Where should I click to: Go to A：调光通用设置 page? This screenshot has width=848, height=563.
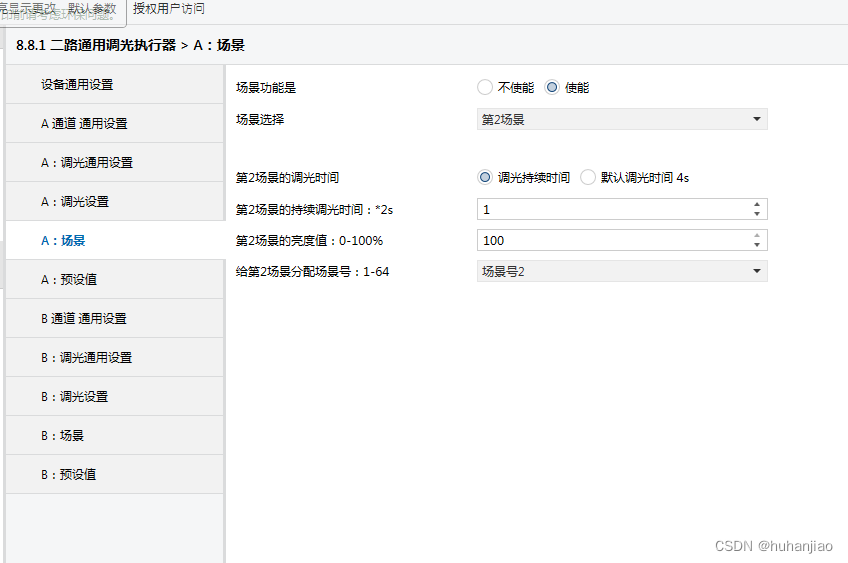[x=114, y=163]
